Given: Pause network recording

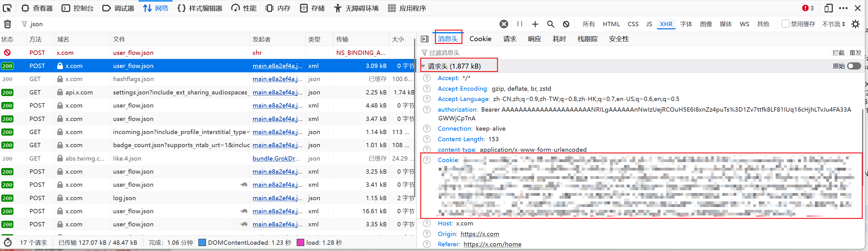Looking at the screenshot, I should click(x=519, y=24).
